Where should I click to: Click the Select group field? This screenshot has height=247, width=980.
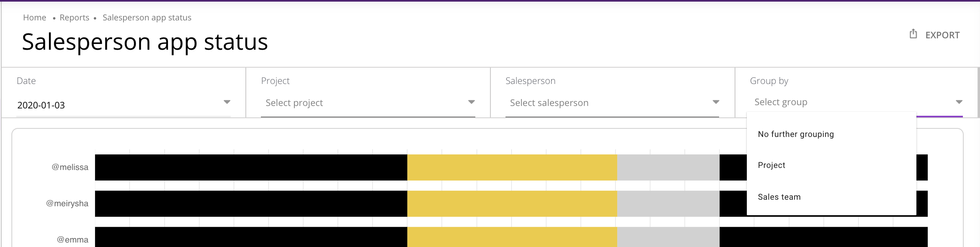click(x=856, y=102)
